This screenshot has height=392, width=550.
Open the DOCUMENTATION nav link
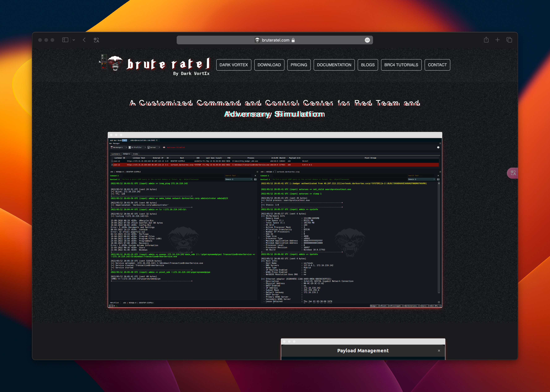click(334, 65)
